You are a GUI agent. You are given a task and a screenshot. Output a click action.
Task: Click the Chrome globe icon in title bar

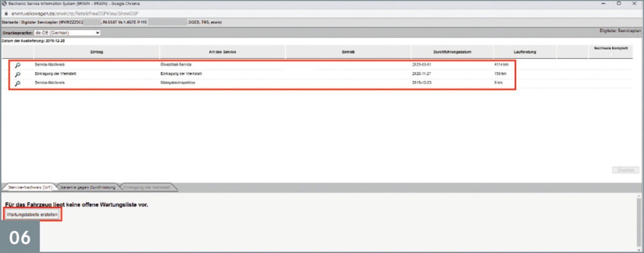4,3
